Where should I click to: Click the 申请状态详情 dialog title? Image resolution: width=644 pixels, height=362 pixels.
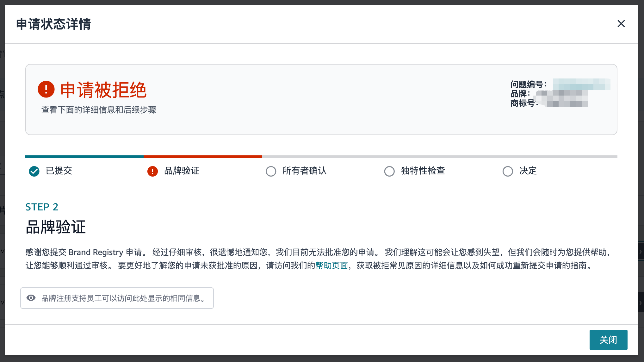click(53, 24)
